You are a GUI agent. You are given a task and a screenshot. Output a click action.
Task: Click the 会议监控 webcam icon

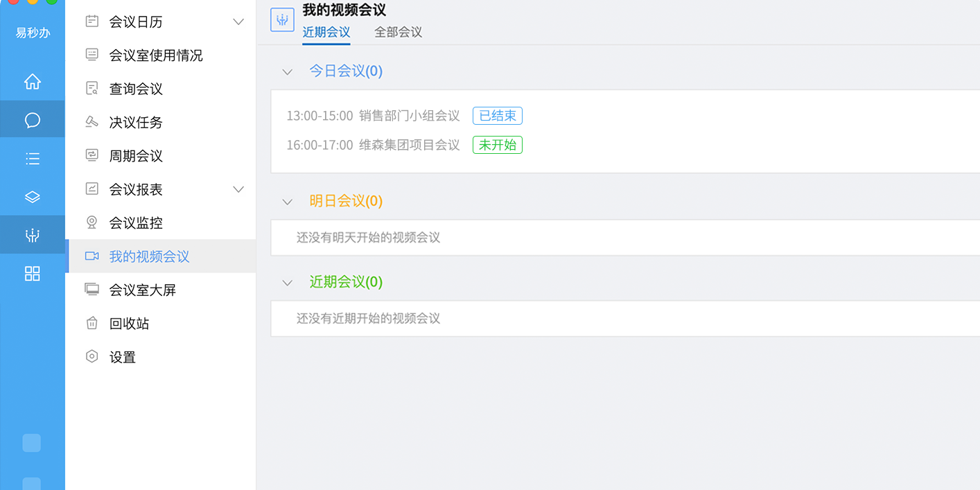(91, 222)
